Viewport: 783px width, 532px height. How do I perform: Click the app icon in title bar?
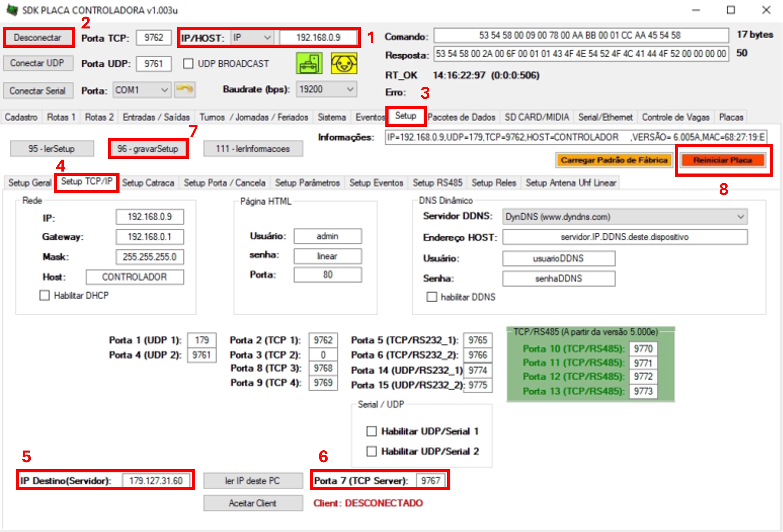12,10
